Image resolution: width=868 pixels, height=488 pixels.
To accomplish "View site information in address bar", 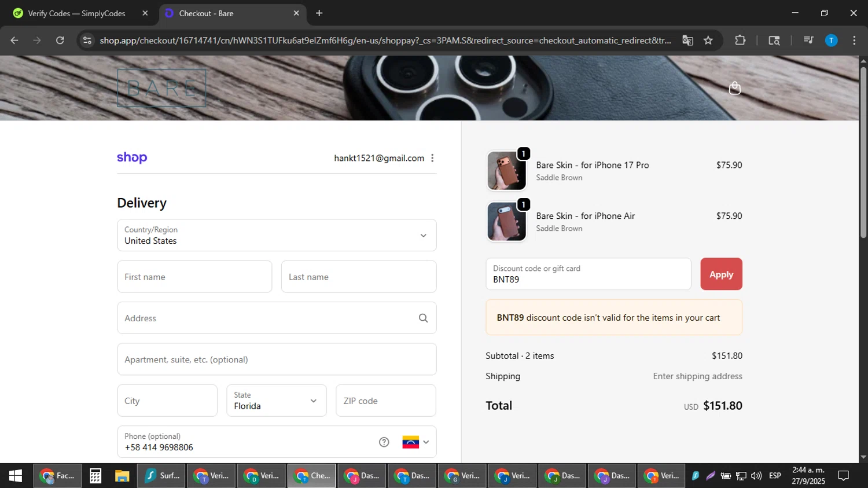I will (87, 41).
